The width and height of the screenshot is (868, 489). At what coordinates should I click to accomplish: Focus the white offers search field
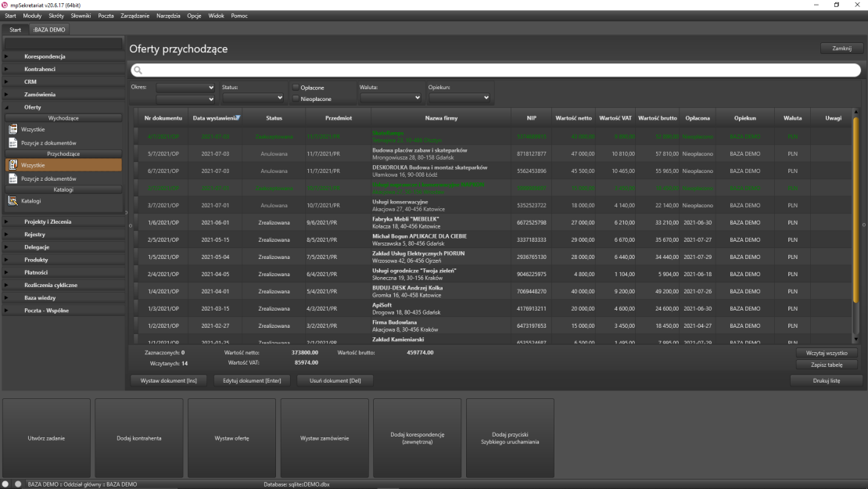pyautogui.click(x=496, y=70)
